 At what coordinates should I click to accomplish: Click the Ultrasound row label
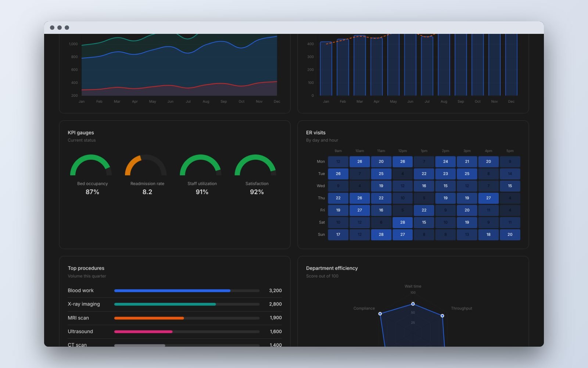(80, 331)
